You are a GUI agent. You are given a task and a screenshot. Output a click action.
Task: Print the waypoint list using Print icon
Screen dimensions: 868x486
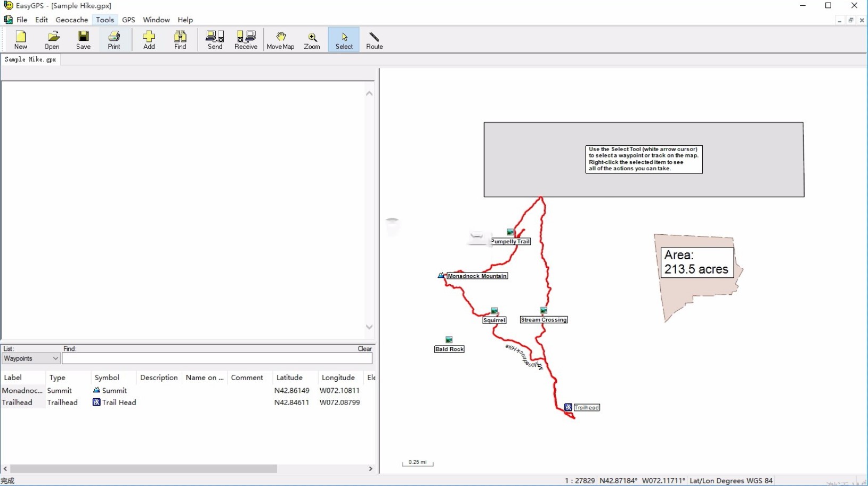click(x=114, y=40)
